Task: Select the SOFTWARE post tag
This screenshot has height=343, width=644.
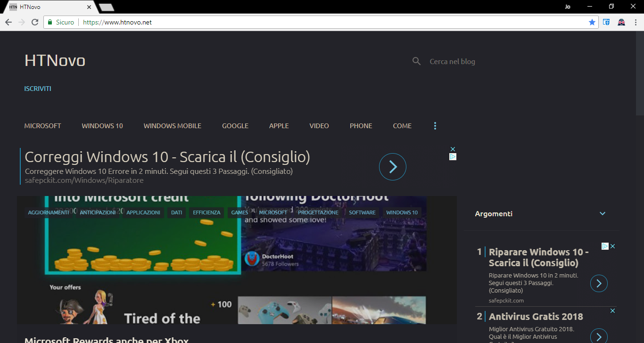Action: point(362,212)
